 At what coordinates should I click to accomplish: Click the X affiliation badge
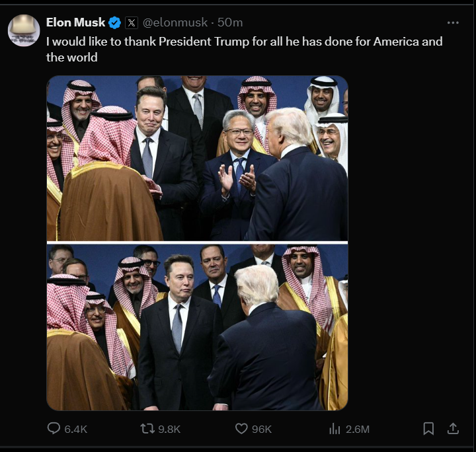pyautogui.click(x=132, y=22)
